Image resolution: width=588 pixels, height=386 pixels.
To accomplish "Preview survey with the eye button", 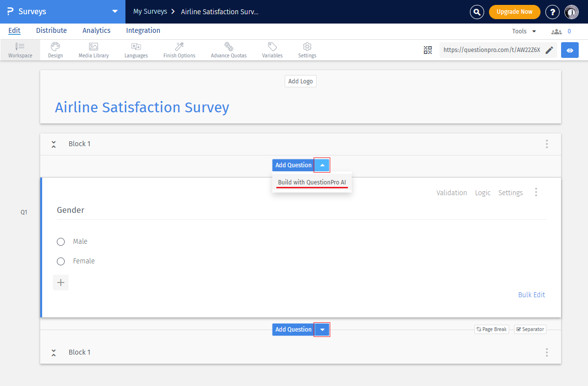I will pos(569,50).
